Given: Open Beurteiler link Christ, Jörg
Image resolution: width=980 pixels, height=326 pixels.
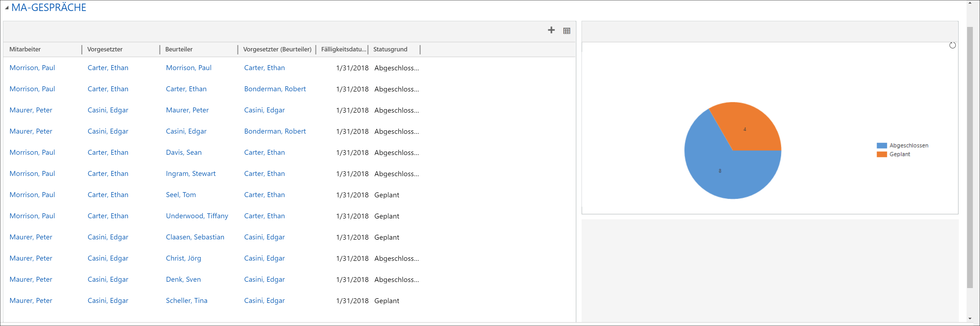Looking at the screenshot, I should click(x=183, y=258).
